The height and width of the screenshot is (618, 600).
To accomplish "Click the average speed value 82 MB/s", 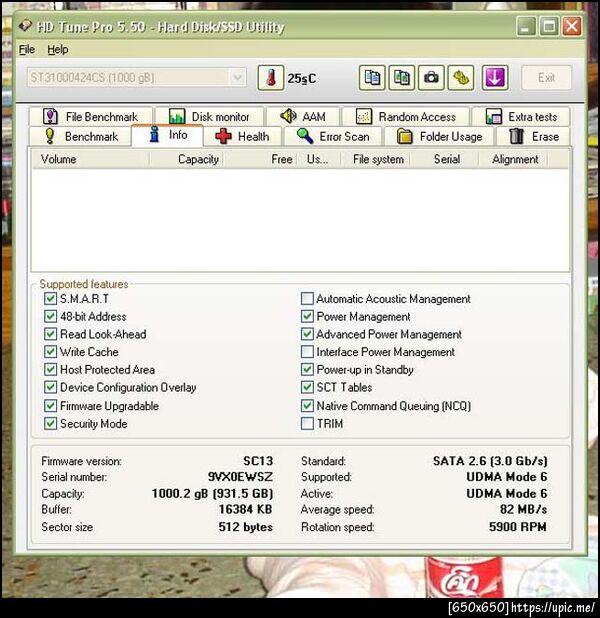I will coord(523,509).
